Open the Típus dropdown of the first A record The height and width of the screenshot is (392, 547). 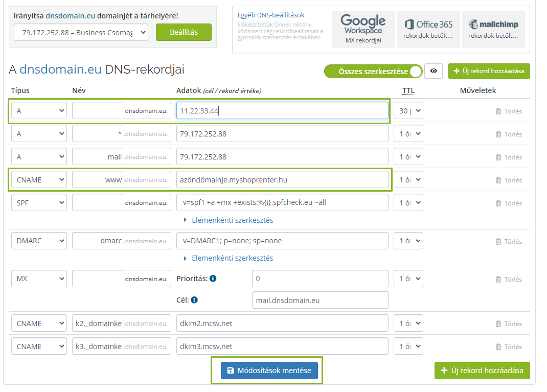(x=39, y=110)
